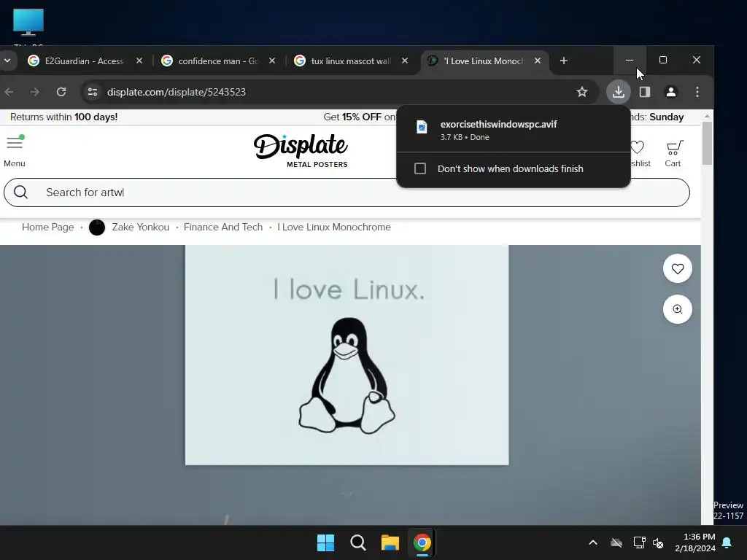Close the confidence man tab
The height and width of the screenshot is (560, 747).
(x=272, y=61)
